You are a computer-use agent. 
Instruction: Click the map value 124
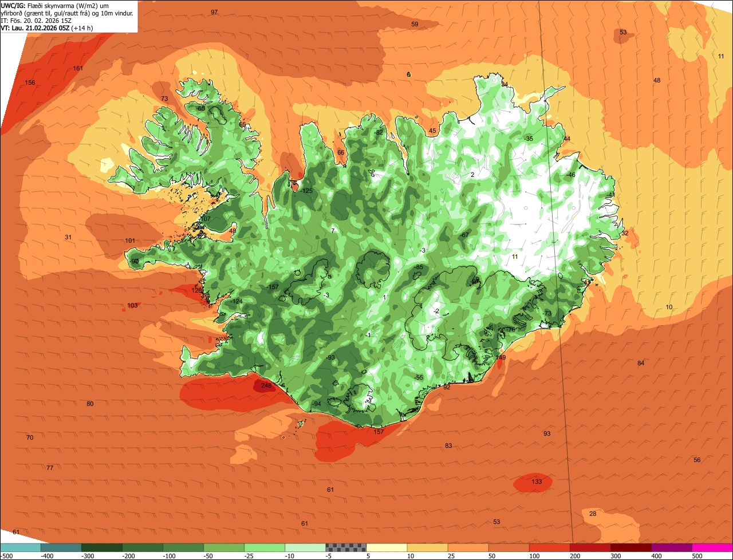[237, 301]
